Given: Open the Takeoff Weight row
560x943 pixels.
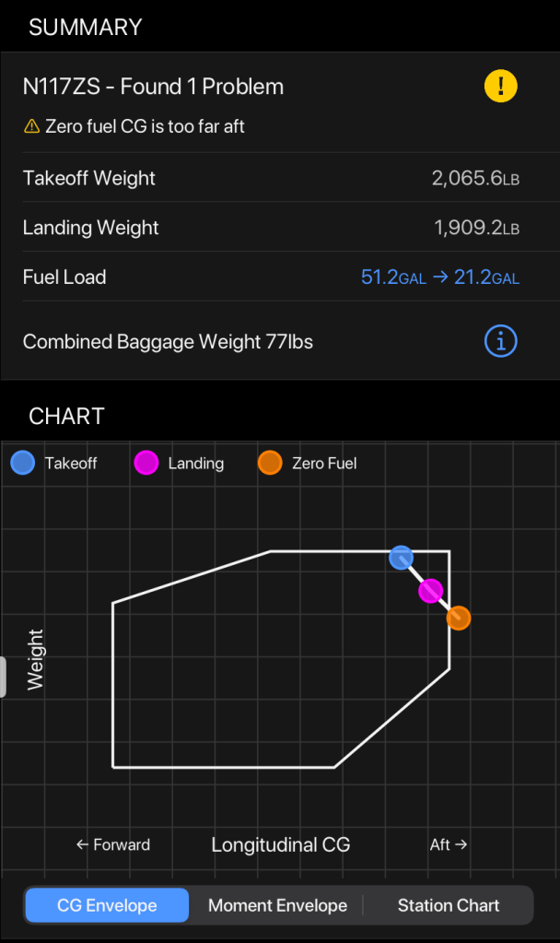Looking at the screenshot, I should (89, 178).
